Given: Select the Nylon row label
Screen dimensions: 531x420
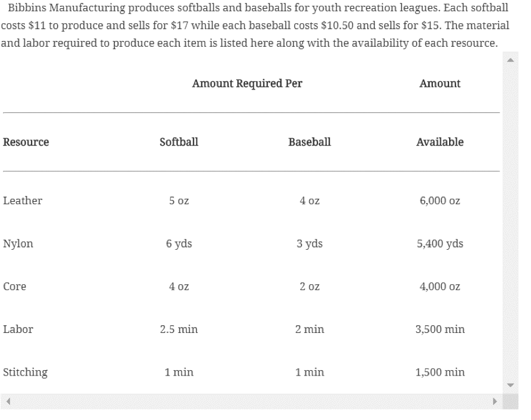Looking at the screenshot, I should [18, 244].
